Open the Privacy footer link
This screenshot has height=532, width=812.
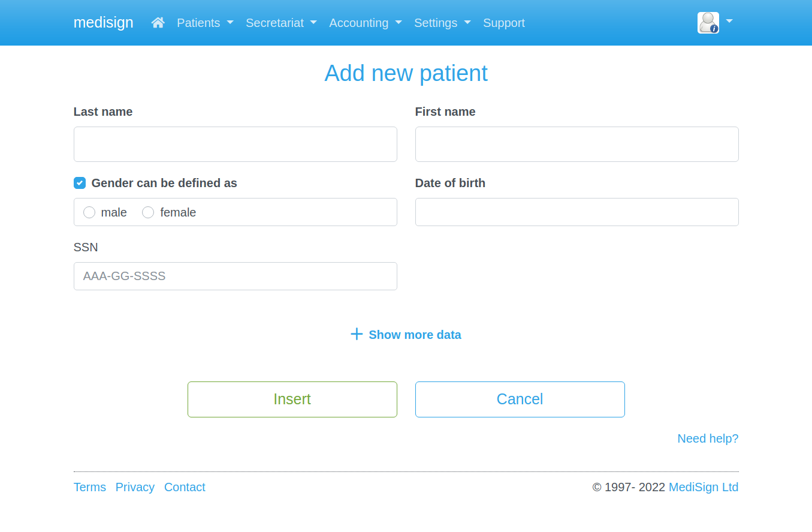point(135,487)
